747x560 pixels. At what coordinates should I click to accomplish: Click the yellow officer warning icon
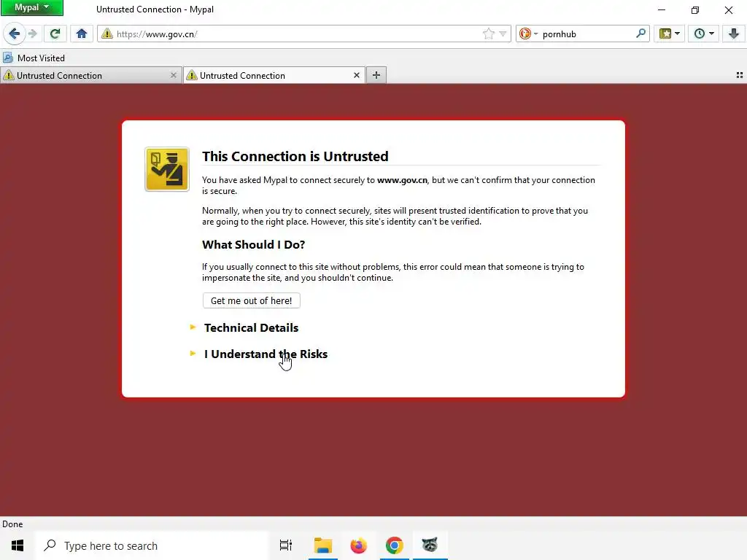tap(167, 169)
